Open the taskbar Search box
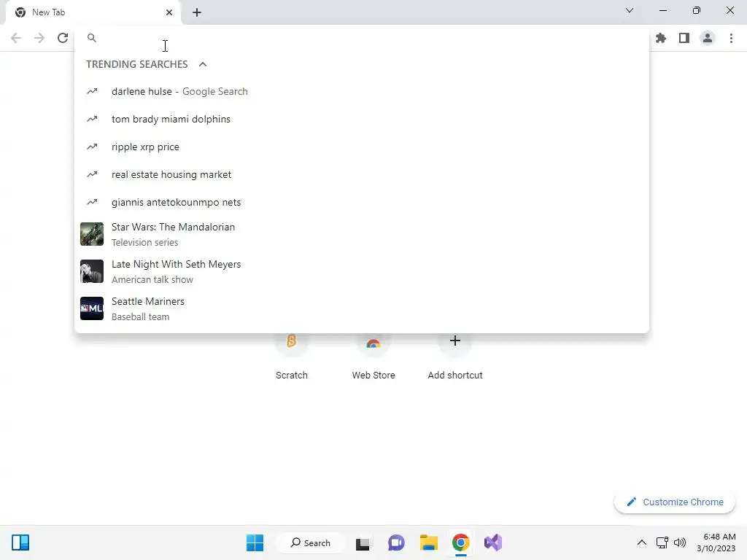Image resolution: width=747 pixels, height=560 pixels. (311, 542)
